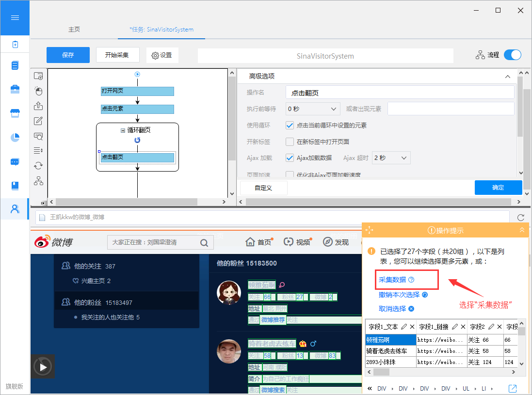
Task: Click the blue 确定 button
Action: pos(498,188)
